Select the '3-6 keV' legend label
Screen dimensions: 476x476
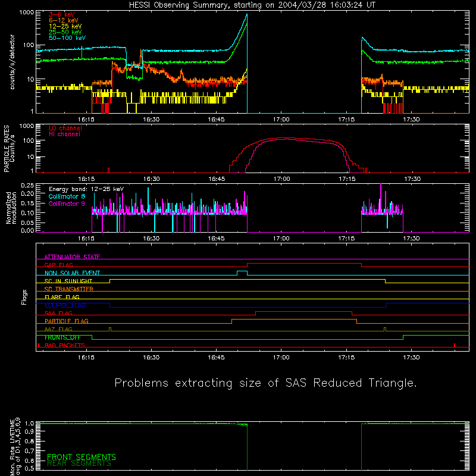62,14
